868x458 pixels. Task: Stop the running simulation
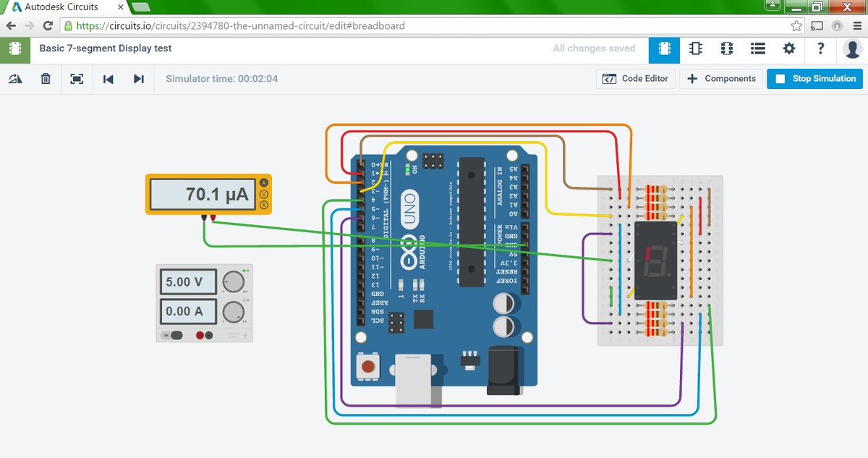pyautogui.click(x=815, y=79)
